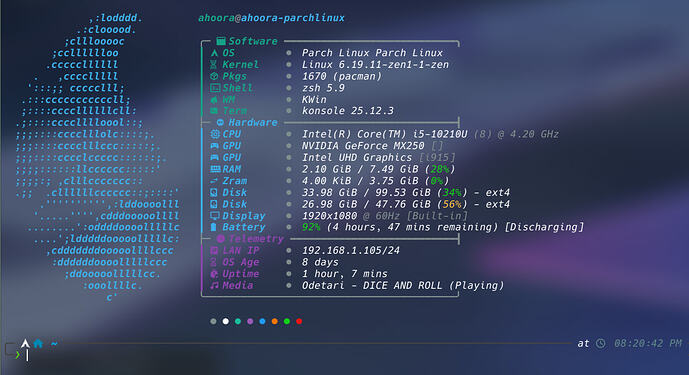Click the clock icon beside the prompt time
The height and width of the screenshot is (375, 689).
(x=600, y=343)
